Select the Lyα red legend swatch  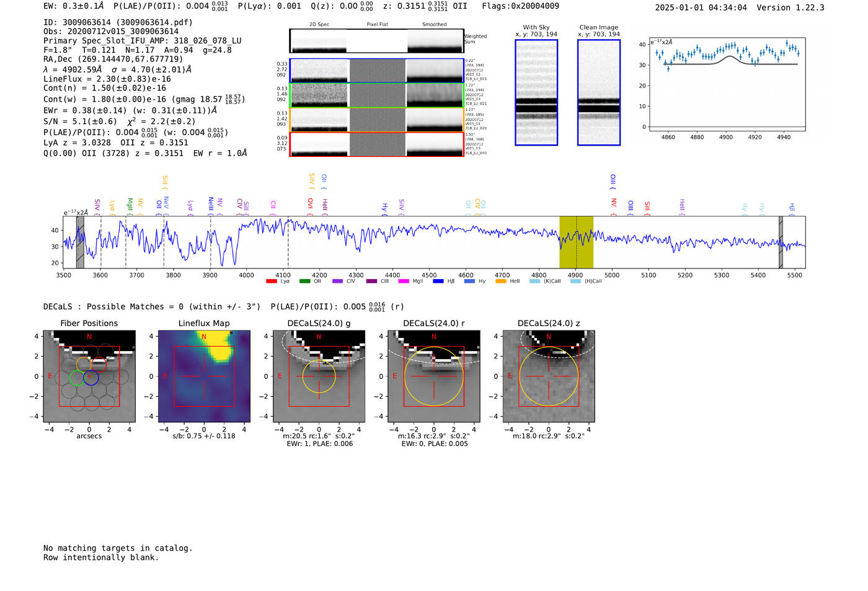(x=271, y=281)
